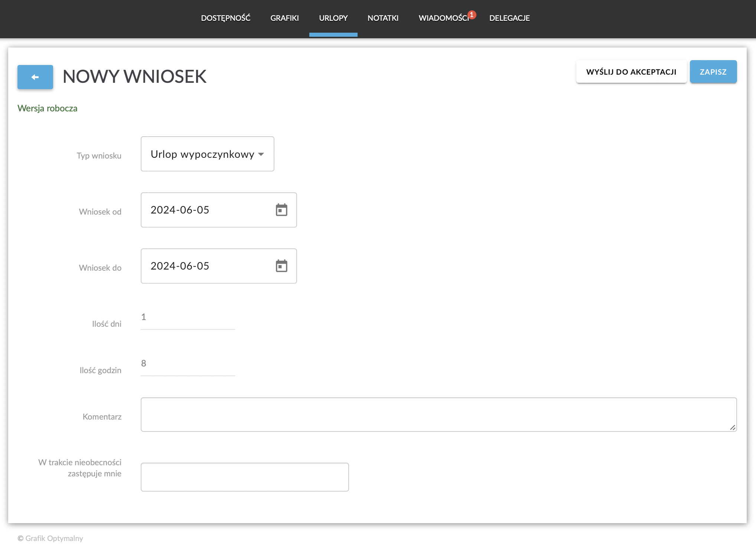Expand the Typ wniosku dropdown arrow
The height and width of the screenshot is (551, 756).
tap(261, 154)
